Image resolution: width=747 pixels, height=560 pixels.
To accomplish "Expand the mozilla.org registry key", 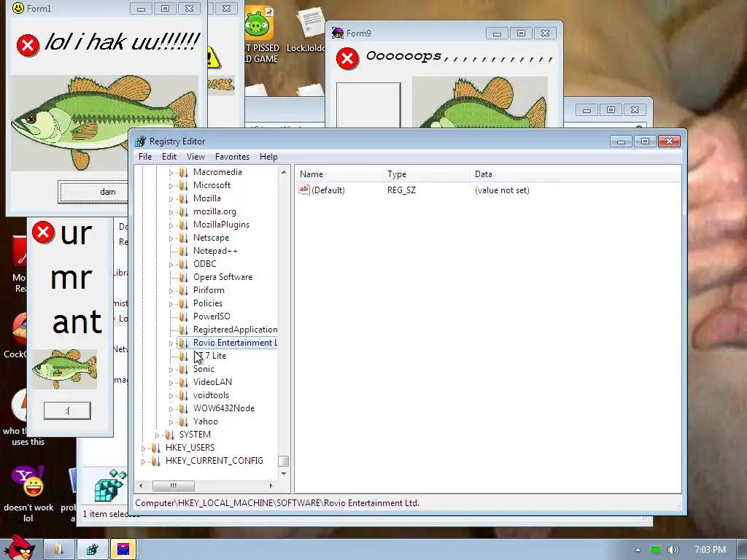I will coord(171,212).
